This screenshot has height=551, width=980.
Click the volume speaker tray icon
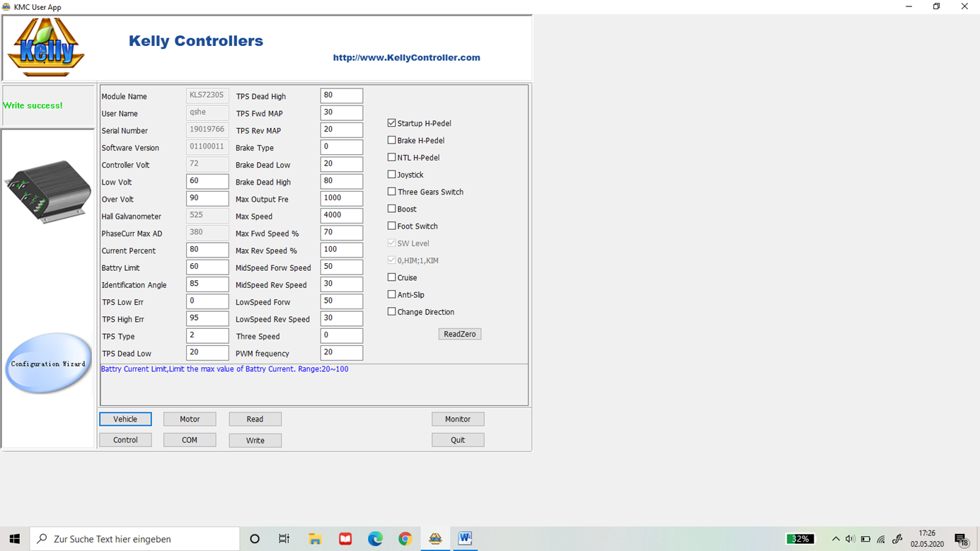click(850, 539)
